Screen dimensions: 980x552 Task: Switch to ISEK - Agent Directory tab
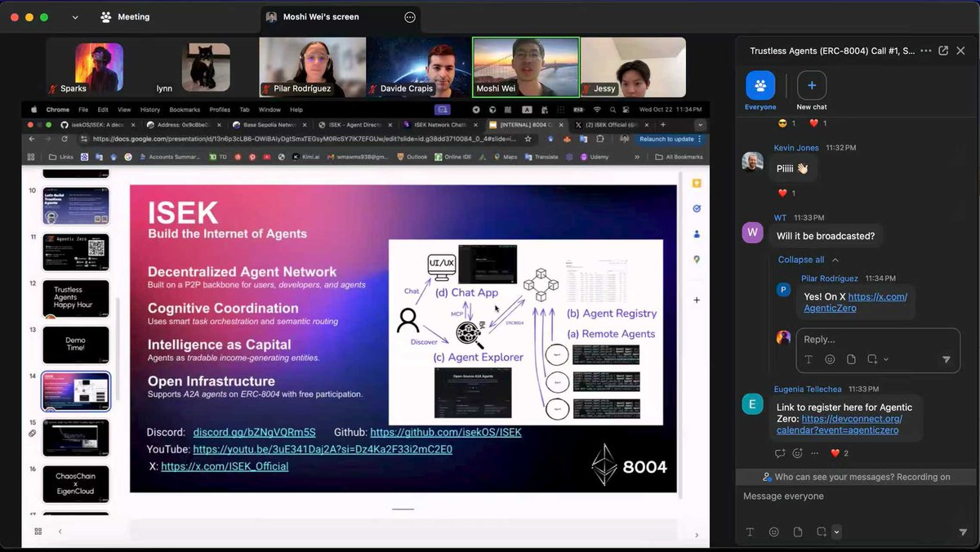pos(354,125)
